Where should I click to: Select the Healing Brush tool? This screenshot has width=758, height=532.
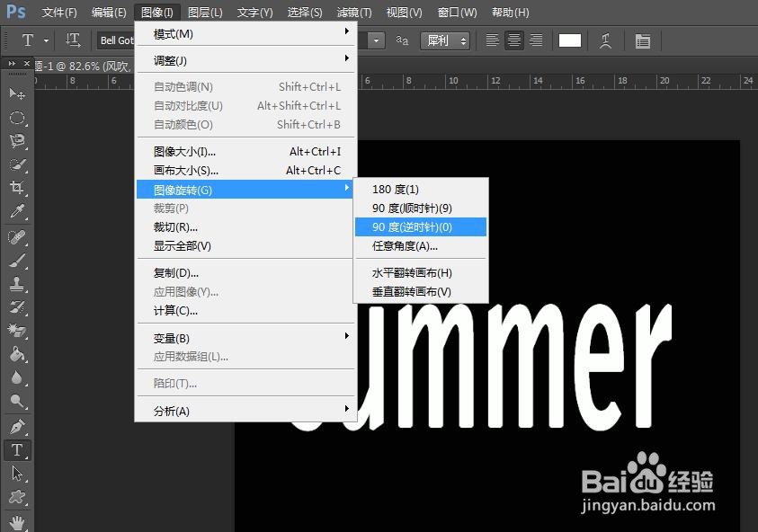(17, 237)
